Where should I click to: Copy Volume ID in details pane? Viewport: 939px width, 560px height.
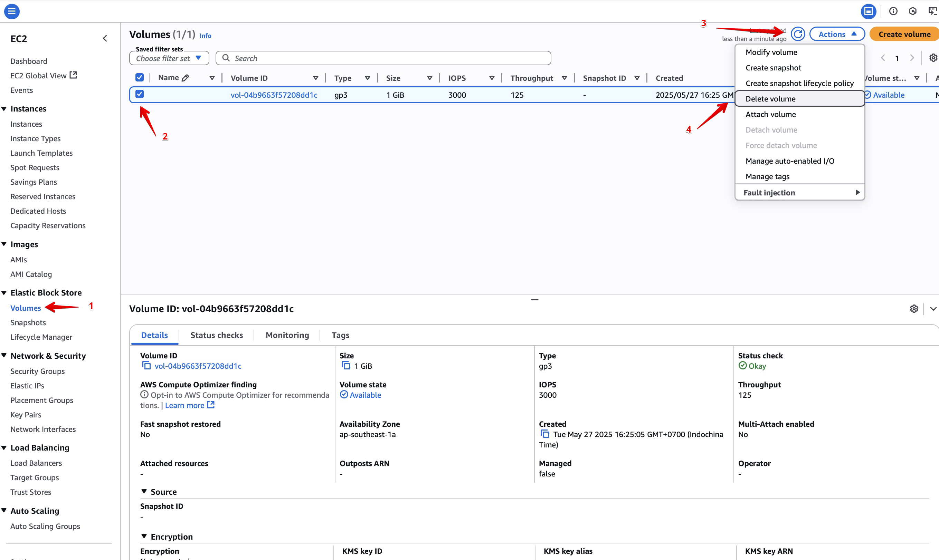click(x=146, y=366)
